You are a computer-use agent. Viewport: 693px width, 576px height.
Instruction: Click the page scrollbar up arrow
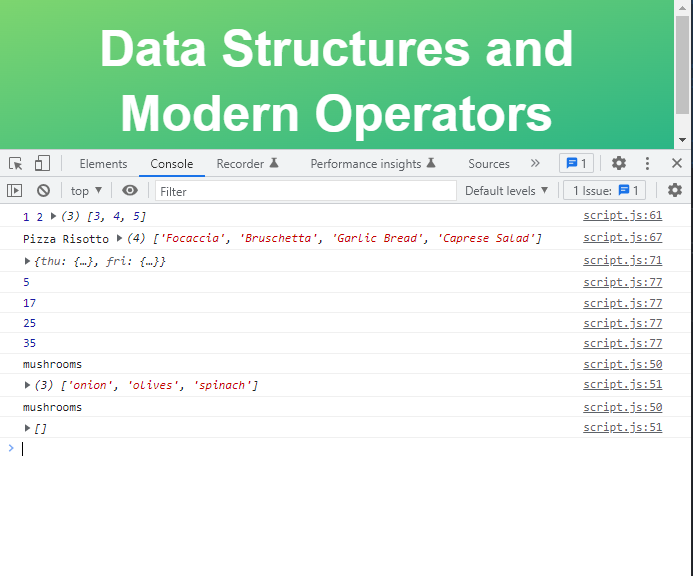(683, 8)
